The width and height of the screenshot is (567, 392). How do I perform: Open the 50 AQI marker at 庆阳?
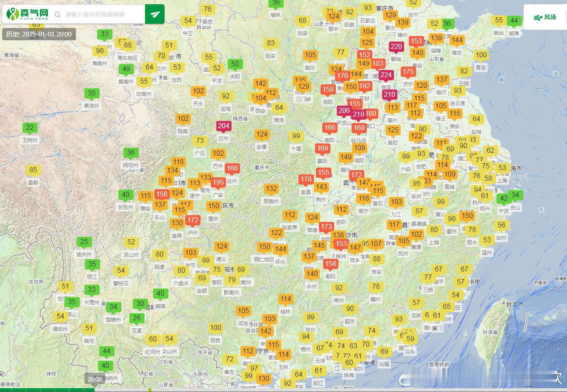[235, 64]
